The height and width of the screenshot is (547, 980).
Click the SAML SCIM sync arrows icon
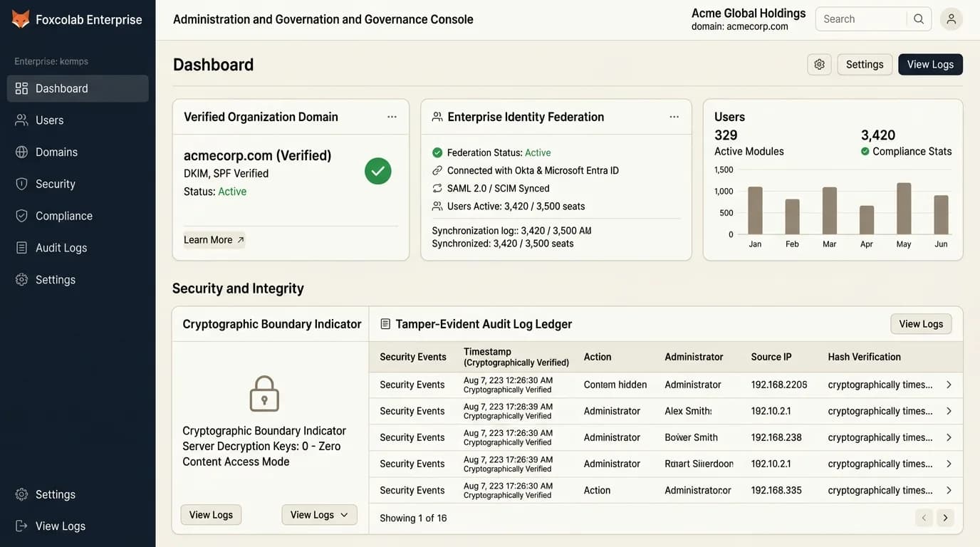click(437, 189)
